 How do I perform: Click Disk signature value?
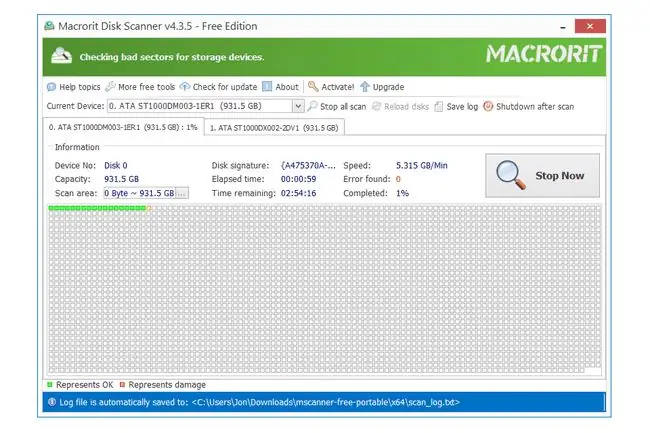pos(308,165)
